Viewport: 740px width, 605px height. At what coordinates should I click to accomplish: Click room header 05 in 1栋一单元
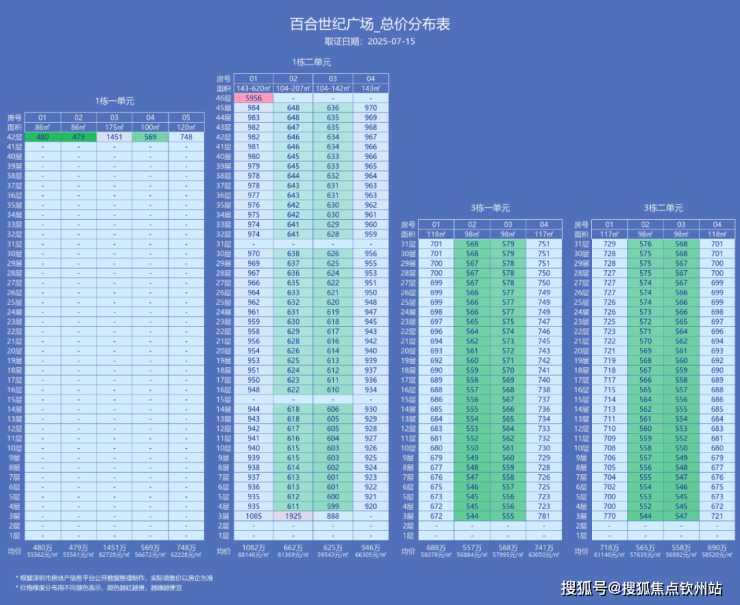click(x=187, y=118)
